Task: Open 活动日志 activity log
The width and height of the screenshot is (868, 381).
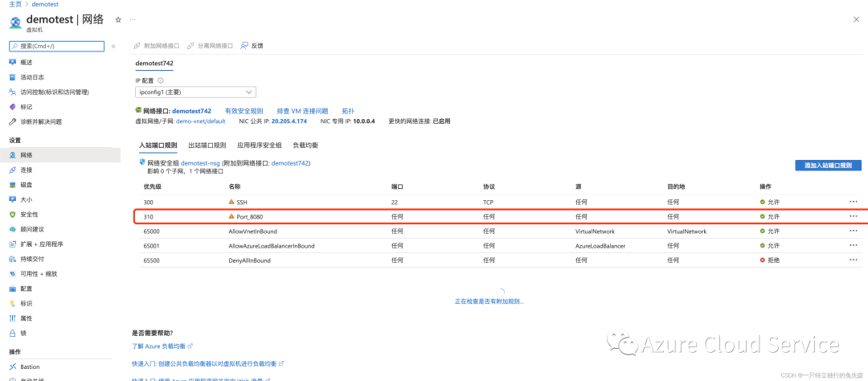Action: point(31,77)
